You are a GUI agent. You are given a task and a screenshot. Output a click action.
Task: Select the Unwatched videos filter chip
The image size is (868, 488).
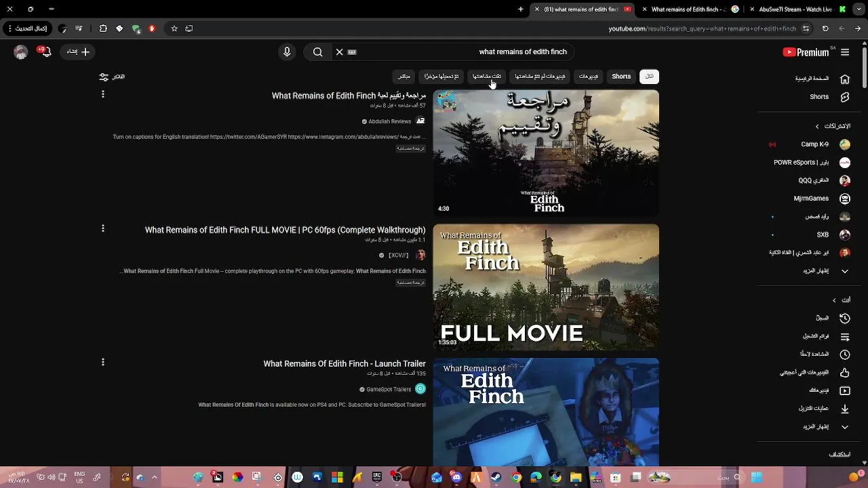tap(540, 77)
